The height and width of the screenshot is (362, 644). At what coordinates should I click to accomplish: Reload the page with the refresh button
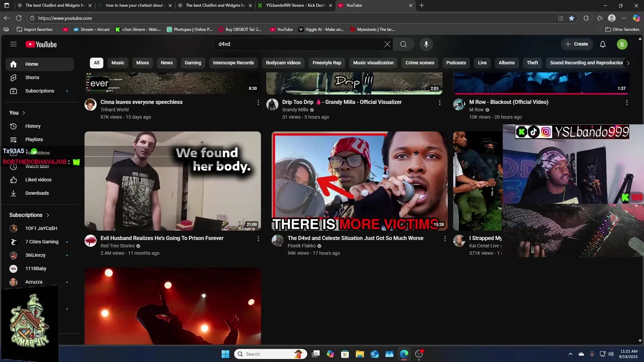click(19, 18)
